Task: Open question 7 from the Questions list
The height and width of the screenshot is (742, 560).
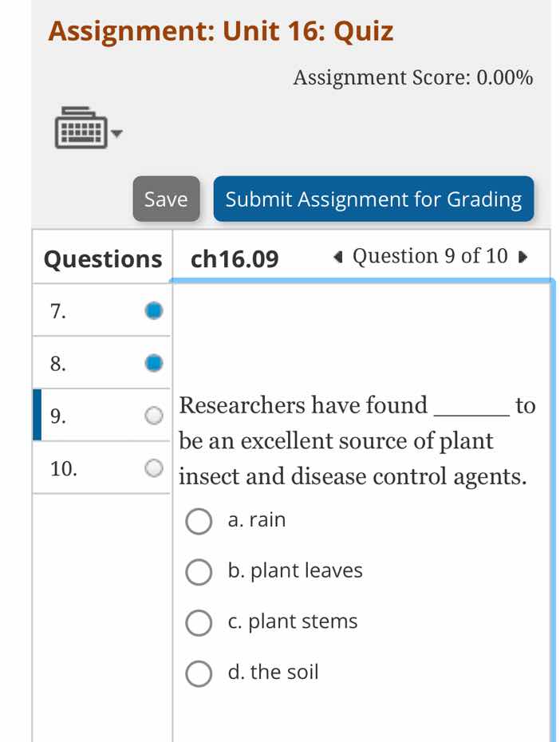Action: coord(56,310)
